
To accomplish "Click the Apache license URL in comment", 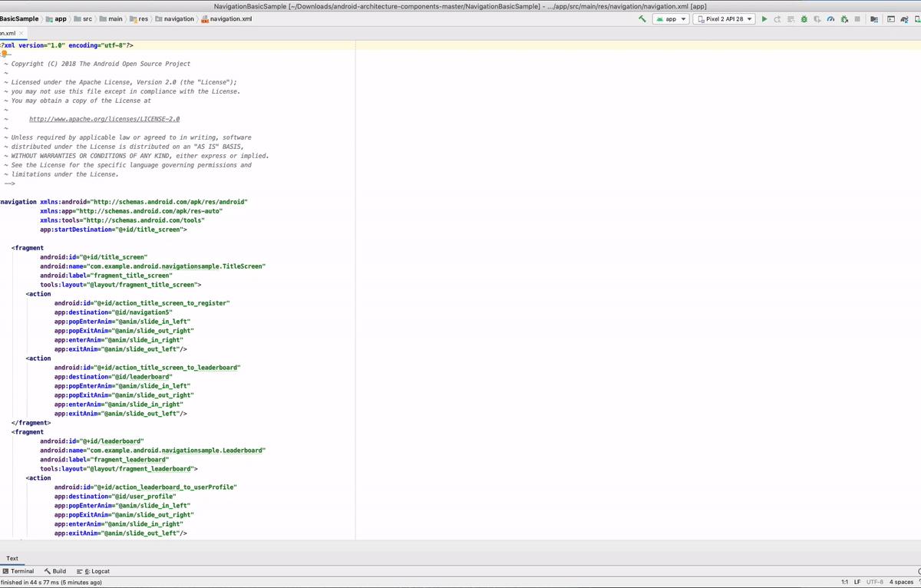I will [x=104, y=119].
